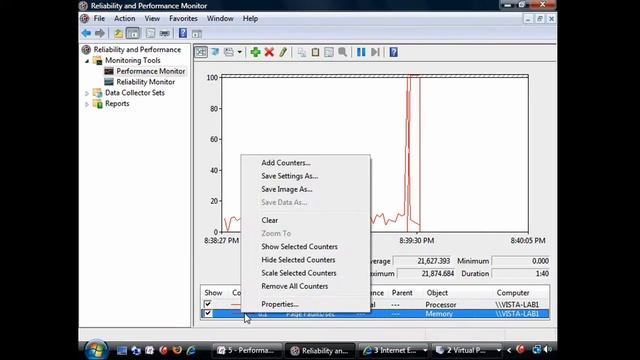Click the Processor object cell
640x360 pixels.
pos(441,304)
